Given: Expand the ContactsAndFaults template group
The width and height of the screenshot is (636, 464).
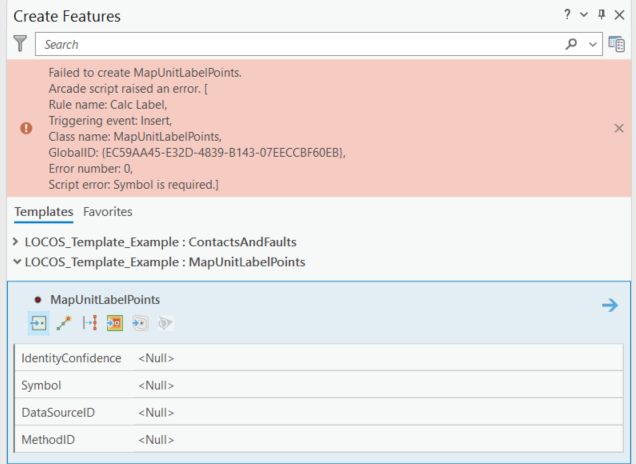Looking at the screenshot, I should coord(16,242).
